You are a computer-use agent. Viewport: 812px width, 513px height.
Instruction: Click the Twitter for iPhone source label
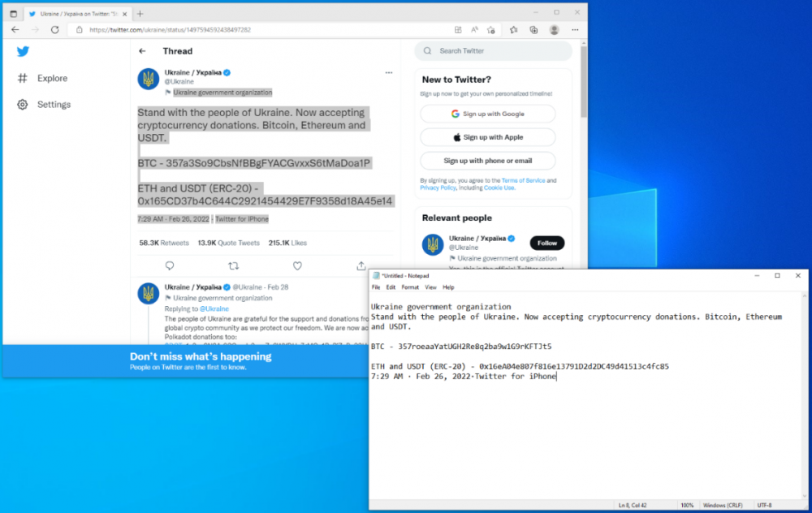pos(242,219)
